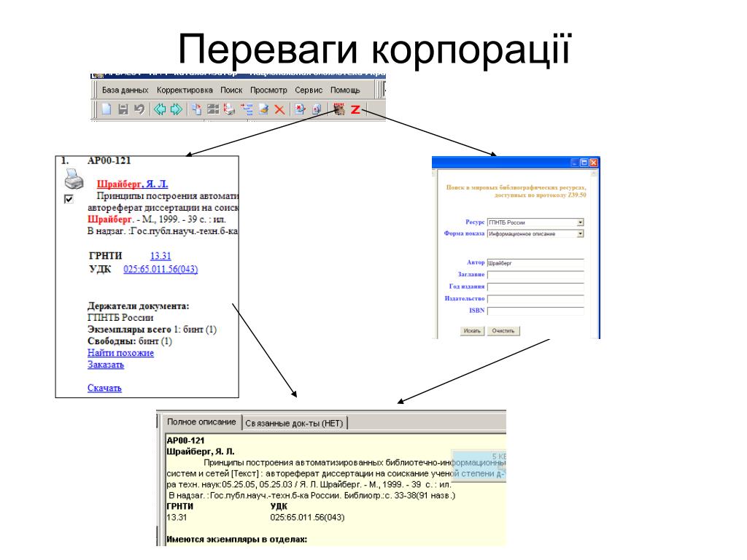747x560 pixels.
Task: Open the Поиск menu
Action: [231, 90]
